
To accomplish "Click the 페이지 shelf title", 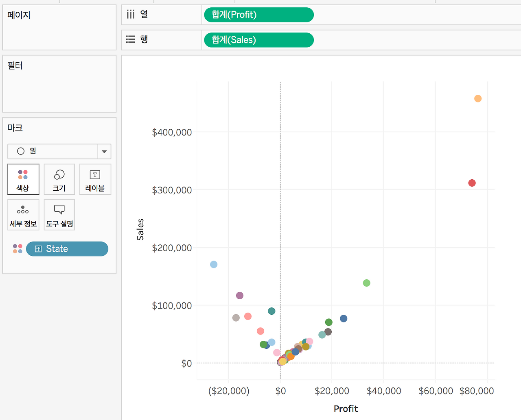I will [x=19, y=15].
